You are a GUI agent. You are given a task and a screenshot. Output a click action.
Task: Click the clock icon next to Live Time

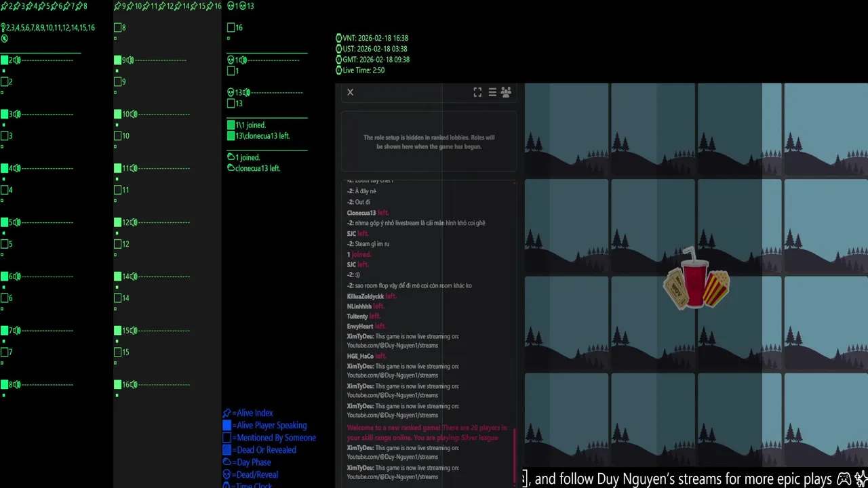click(x=339, y=70)
